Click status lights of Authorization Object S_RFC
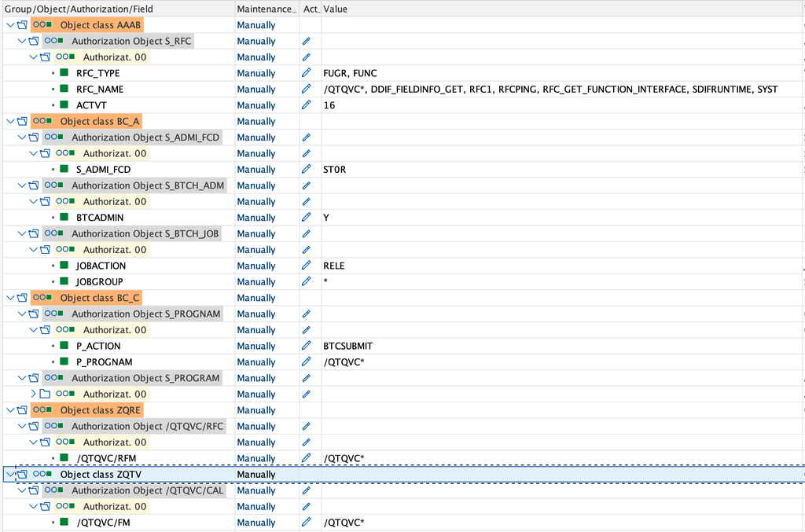The width and height of the screenshot is (805, 532). pyautogui.click(x=54, y=41)
